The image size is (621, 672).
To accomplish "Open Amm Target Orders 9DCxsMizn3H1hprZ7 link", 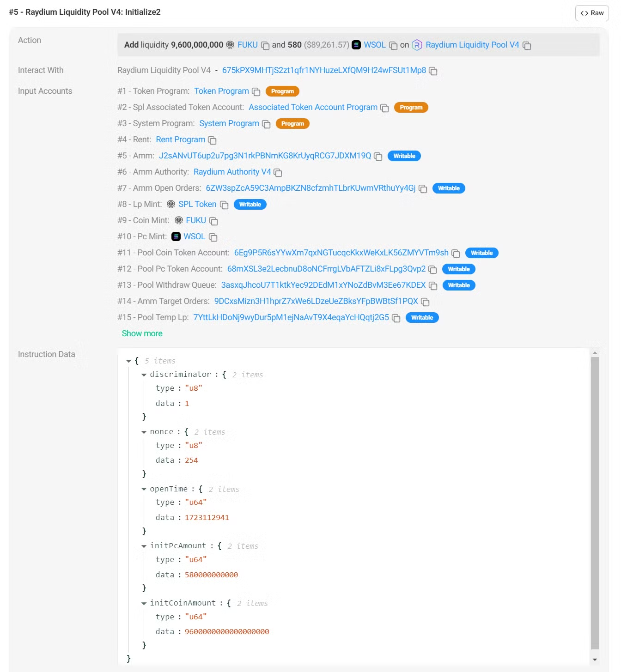I will 316,301.
